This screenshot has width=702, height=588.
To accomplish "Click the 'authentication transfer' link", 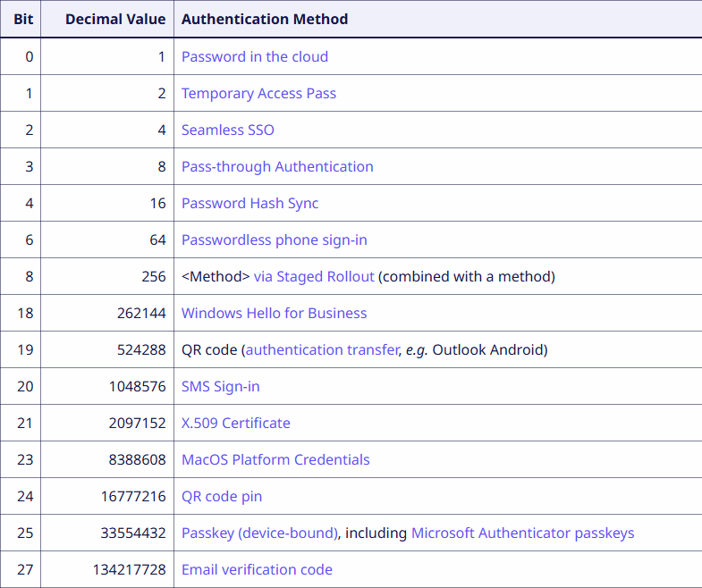I will pyautogui.click(x=322, y=350).
